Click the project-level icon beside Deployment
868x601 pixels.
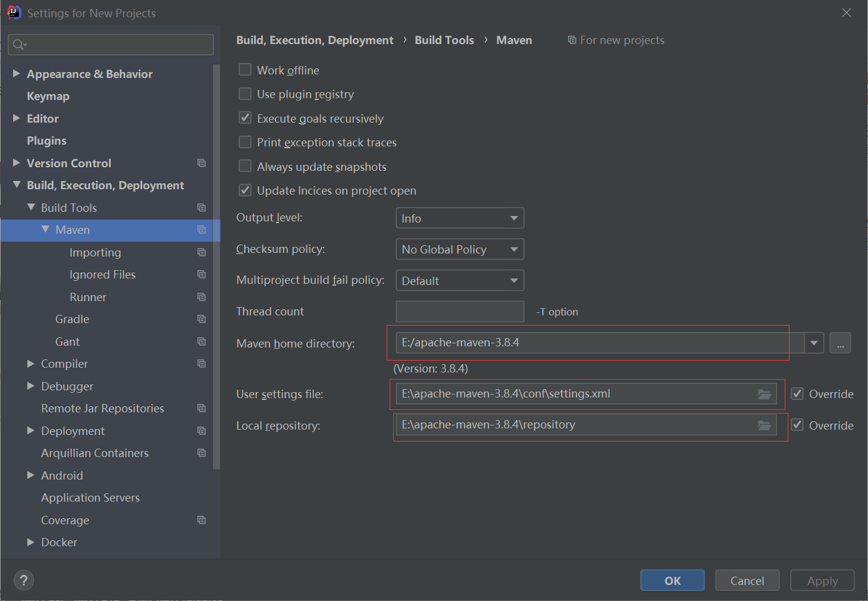[202, 431]
